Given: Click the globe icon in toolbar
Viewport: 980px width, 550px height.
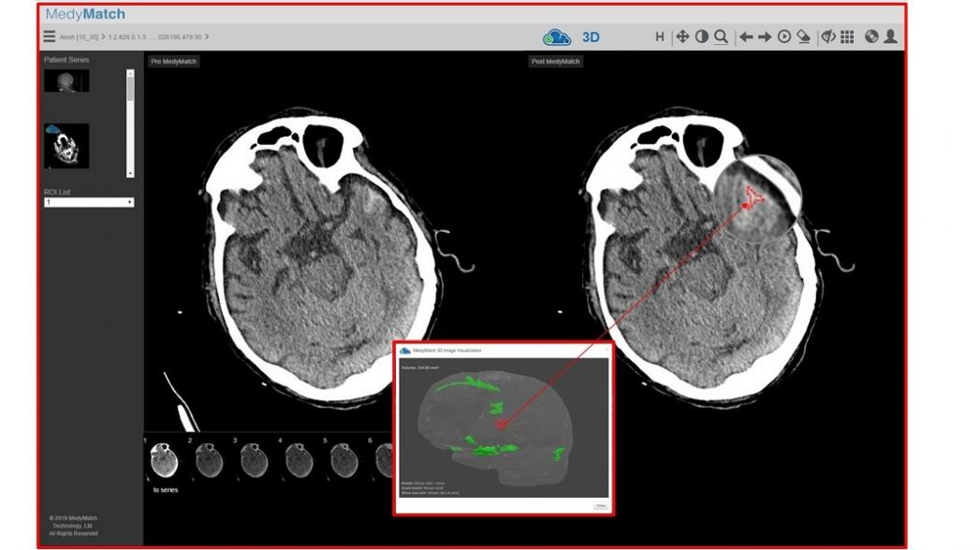Looking at the screenshot, I should pos(872,36).
